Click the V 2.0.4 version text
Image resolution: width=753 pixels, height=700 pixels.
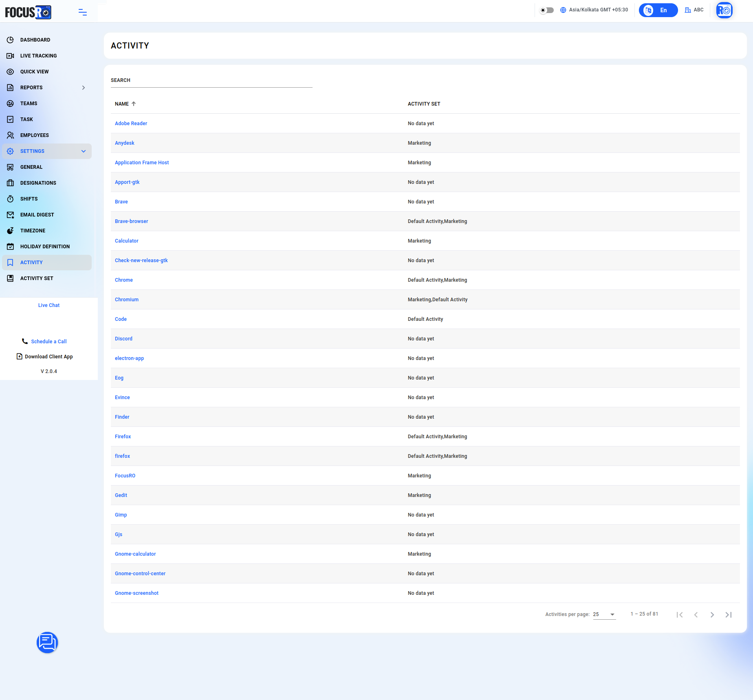coord(49,371)
